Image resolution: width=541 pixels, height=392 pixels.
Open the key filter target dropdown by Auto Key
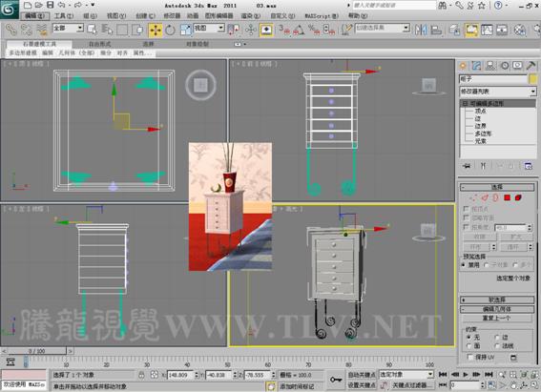click(406, 375)
